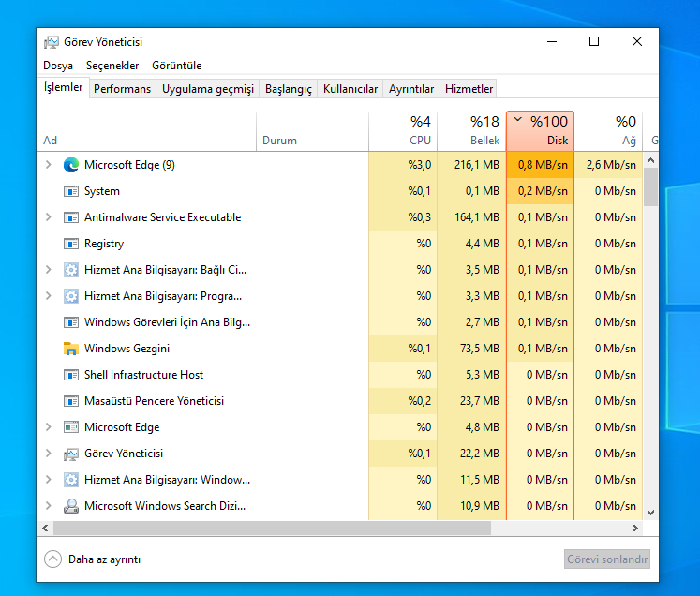Click the 164,1 MB memory value
This screenshot has height=596, width=700.
(477, 217)
